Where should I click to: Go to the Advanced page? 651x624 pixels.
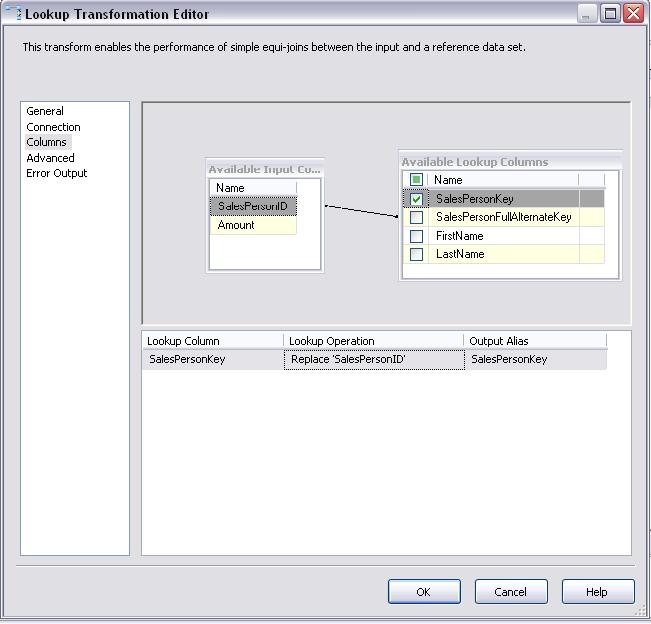point(50,158)
